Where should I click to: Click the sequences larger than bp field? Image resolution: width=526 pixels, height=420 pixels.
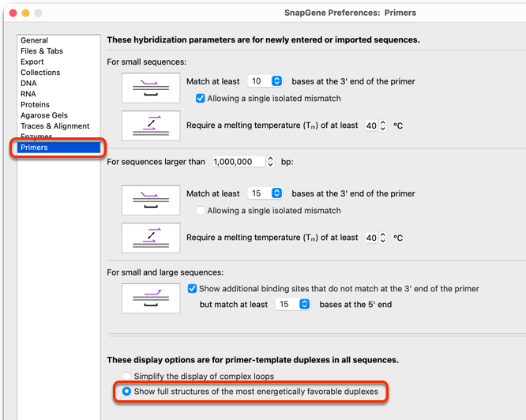[x=239, y=162]
